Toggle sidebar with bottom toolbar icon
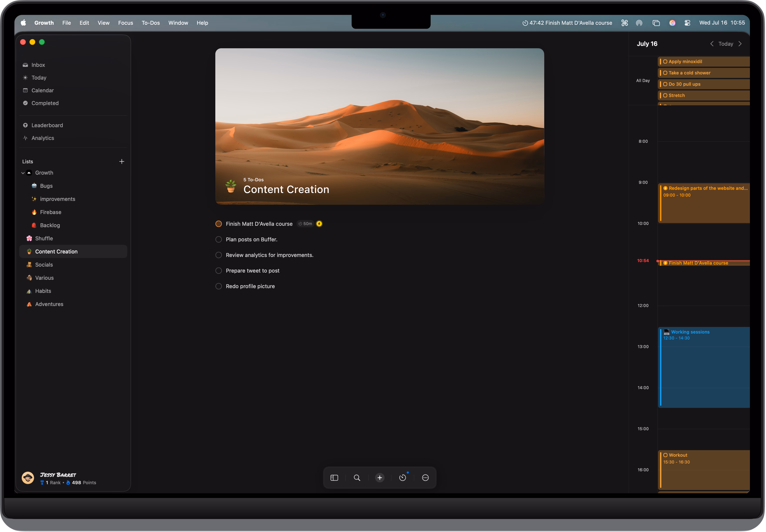The image size is (766, 532). point(334,478)
